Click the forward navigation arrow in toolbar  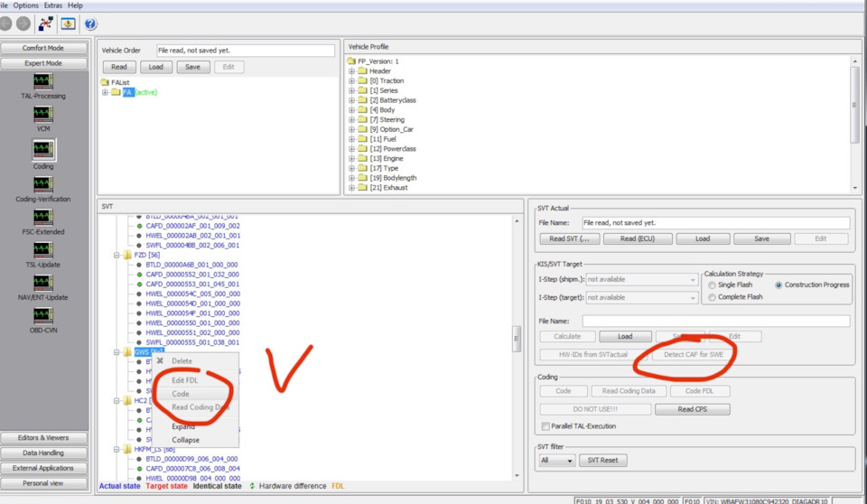23,23
